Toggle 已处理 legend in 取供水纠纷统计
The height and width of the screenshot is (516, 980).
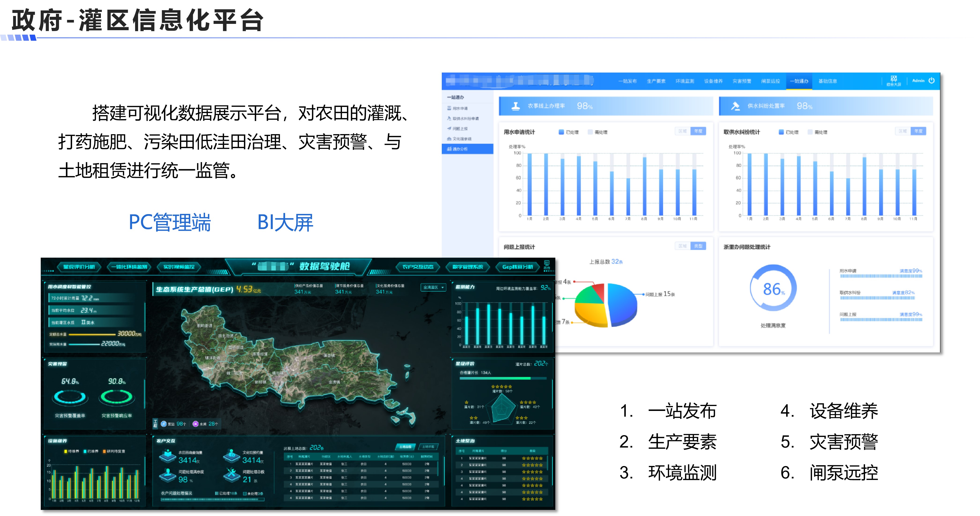788,132
